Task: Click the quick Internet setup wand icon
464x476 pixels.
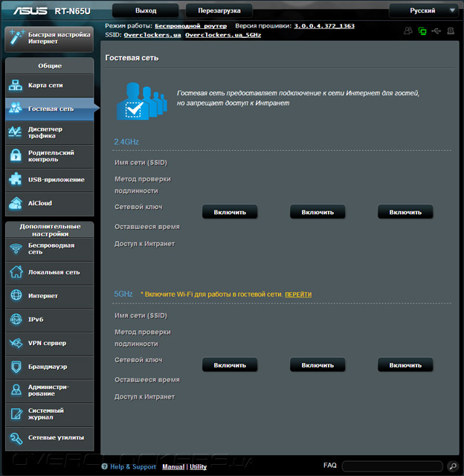Action: tap(16, 38)
